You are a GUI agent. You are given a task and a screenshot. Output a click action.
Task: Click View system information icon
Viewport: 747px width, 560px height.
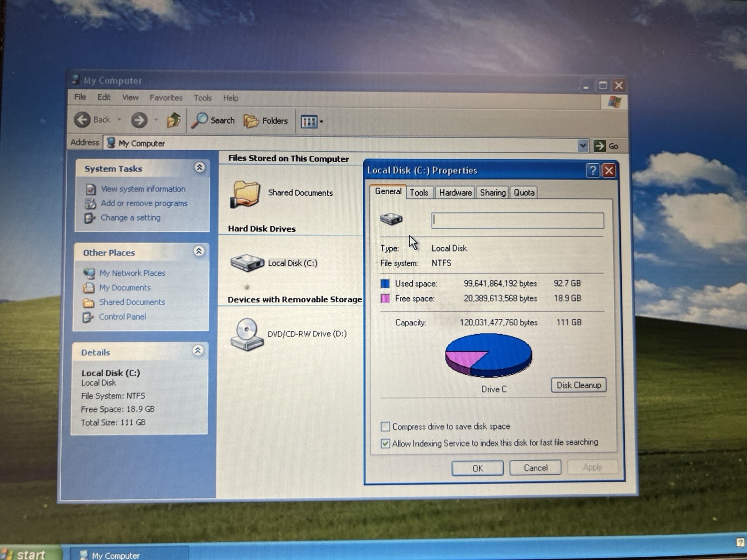91,189
